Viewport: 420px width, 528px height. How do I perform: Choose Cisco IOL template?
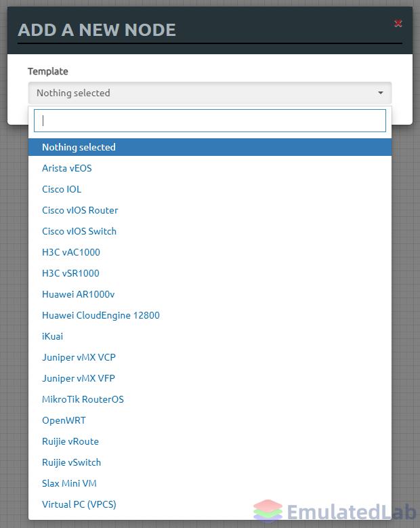click(210, 189)
